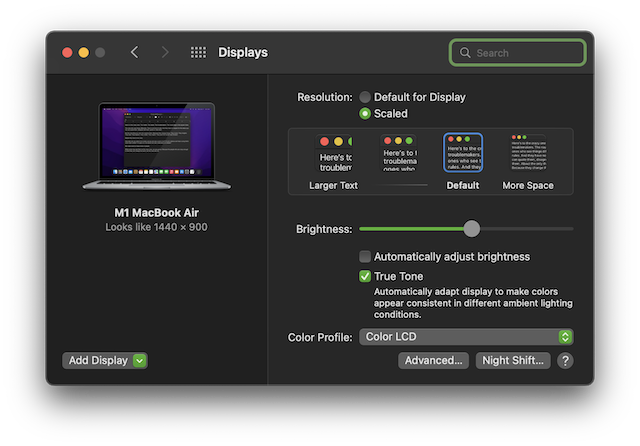Open the Advanced... settings
640x446 pixels.
(433, 361)
